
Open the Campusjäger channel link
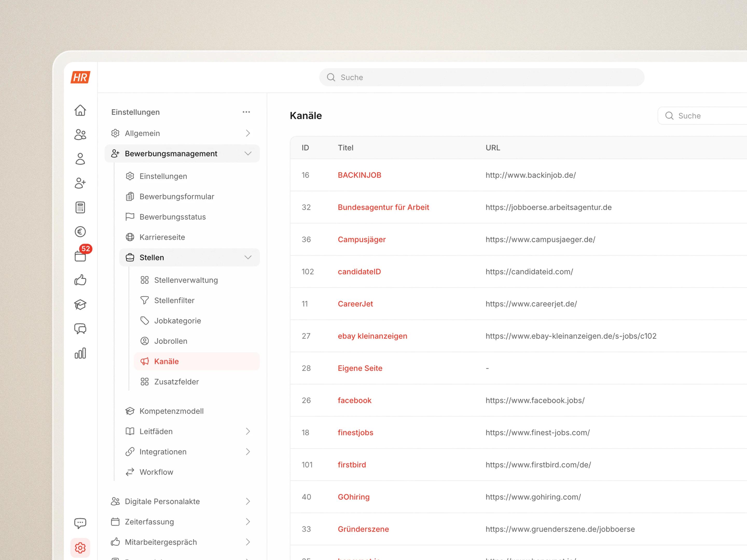pos(362,240)
